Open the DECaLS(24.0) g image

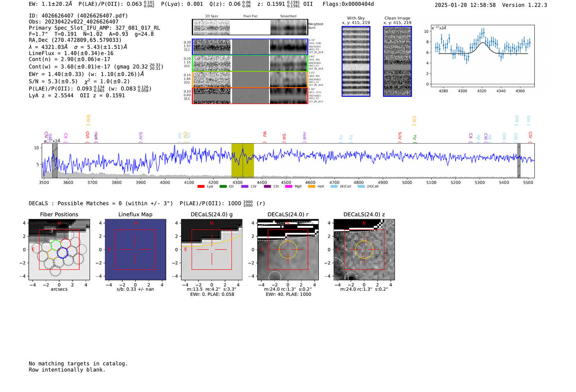coord(211,250)
